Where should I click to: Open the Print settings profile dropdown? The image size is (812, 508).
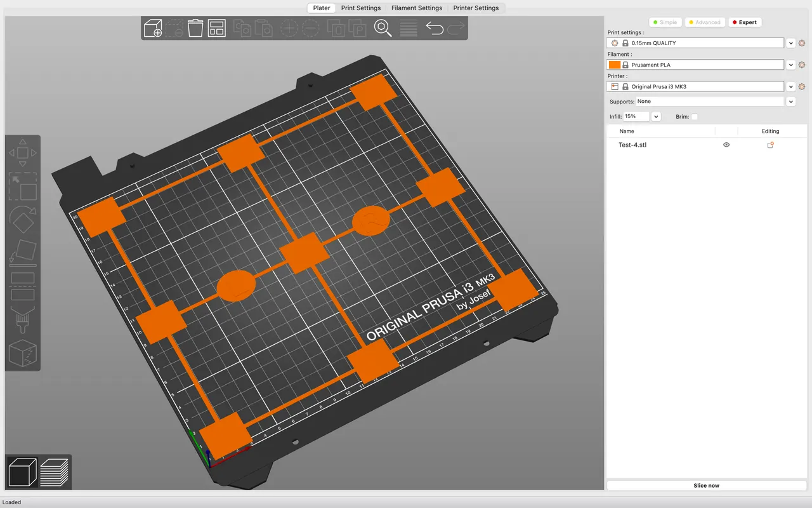[790, 43]
